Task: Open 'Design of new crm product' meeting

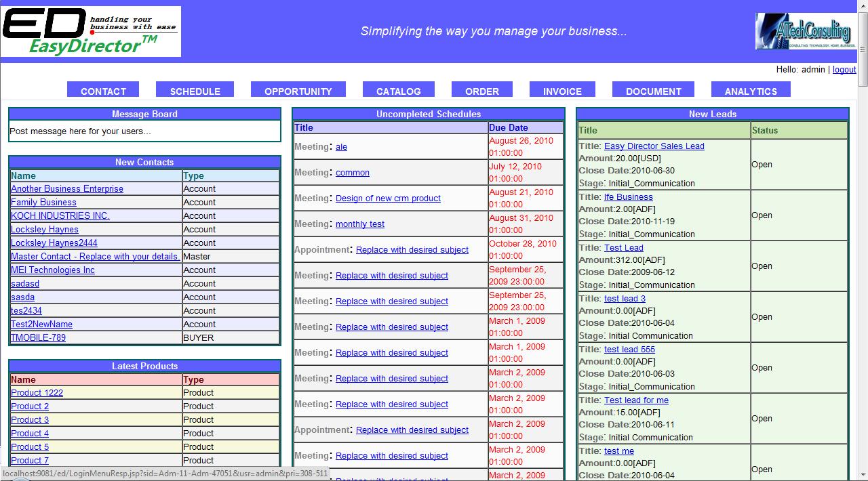Action: tap(388, 198)
